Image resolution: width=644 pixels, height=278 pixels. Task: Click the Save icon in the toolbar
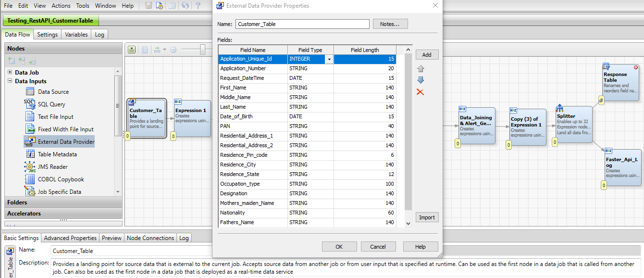pyautogui.click(x=149, y=6)
